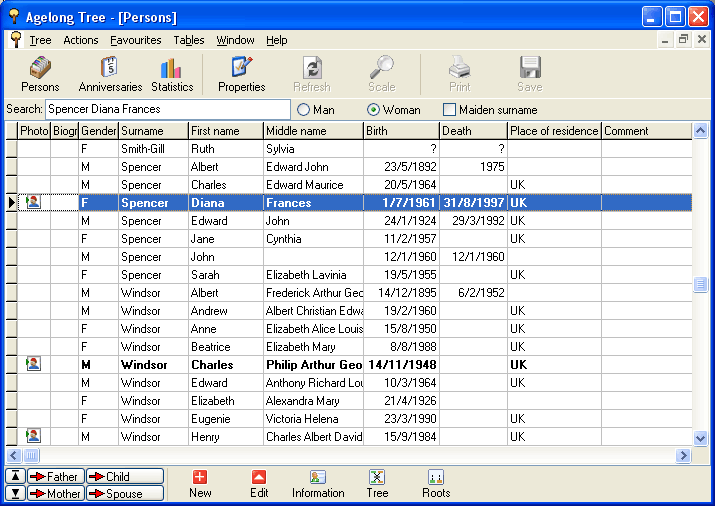The width and height of the screenshot is (715, 506).
Task: Select first name 'Beatrice' cell
Action: 226,346
